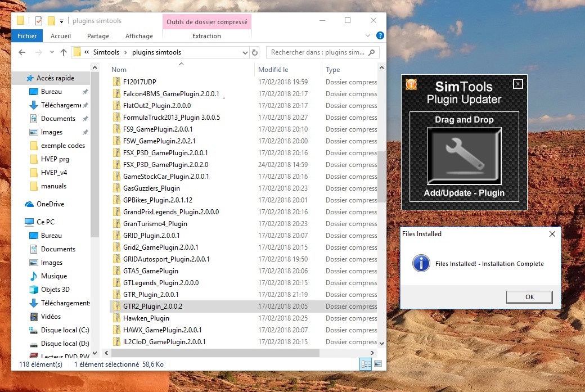The height and width of the screenshot is (392, 585).
Task: Click the refresh button beside address bar
Action: [255, 52]
